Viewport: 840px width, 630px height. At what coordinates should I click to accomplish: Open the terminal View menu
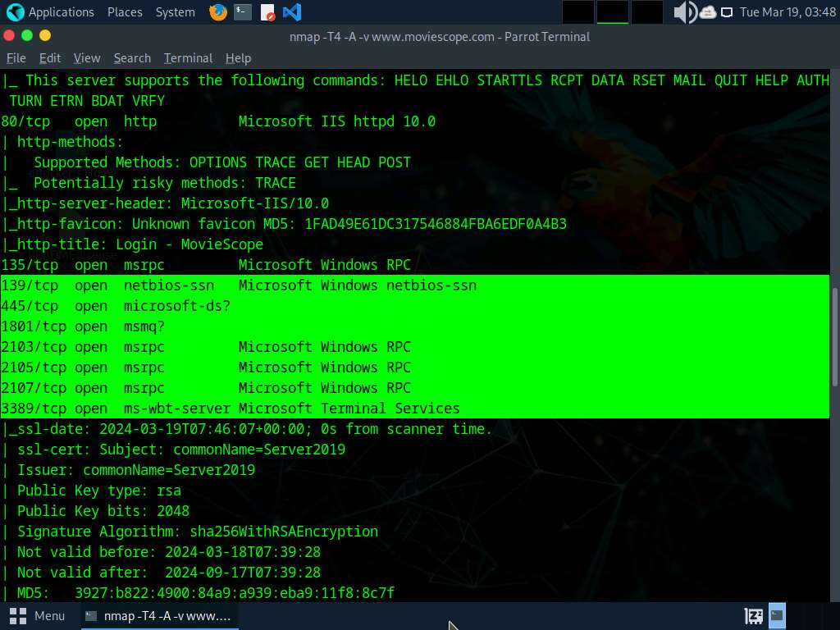tap(87, 58)
